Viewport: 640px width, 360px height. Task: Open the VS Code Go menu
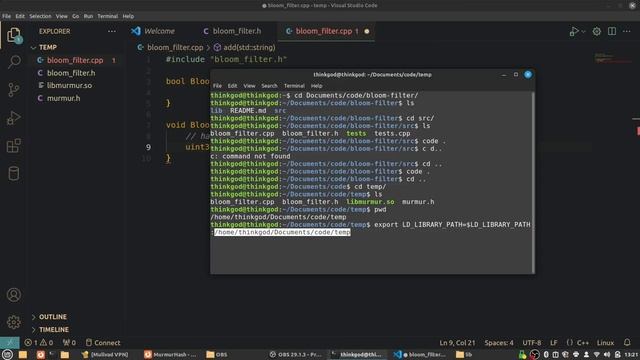(x=76, y=16)
